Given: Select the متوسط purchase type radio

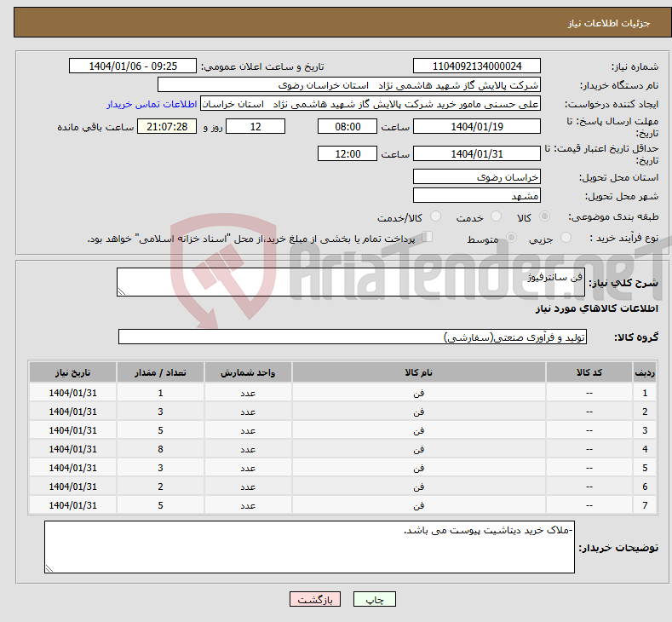Looking at the screenshot, I should [x=512, y=239].
